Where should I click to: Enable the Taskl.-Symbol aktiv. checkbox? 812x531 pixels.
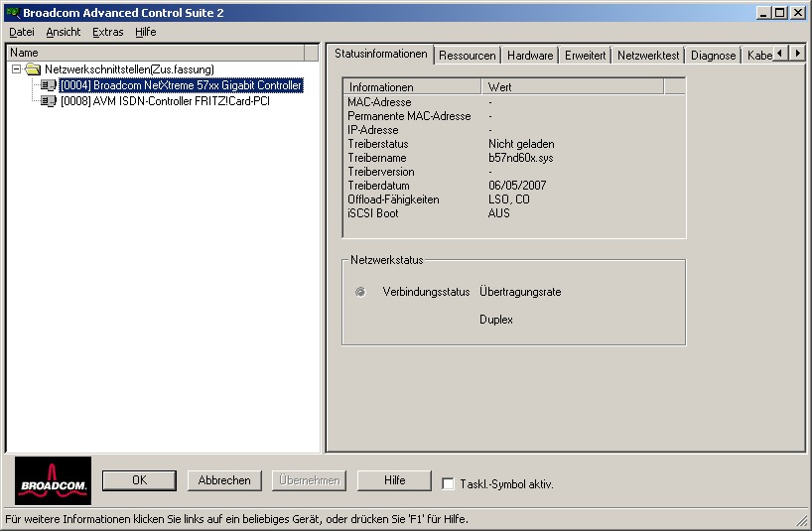coord(448,484)
